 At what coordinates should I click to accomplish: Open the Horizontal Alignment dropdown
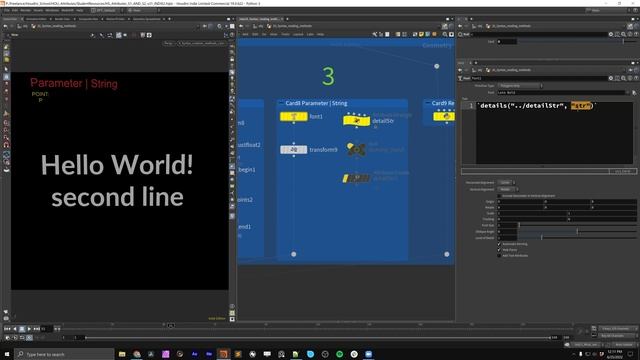[506, 182]
